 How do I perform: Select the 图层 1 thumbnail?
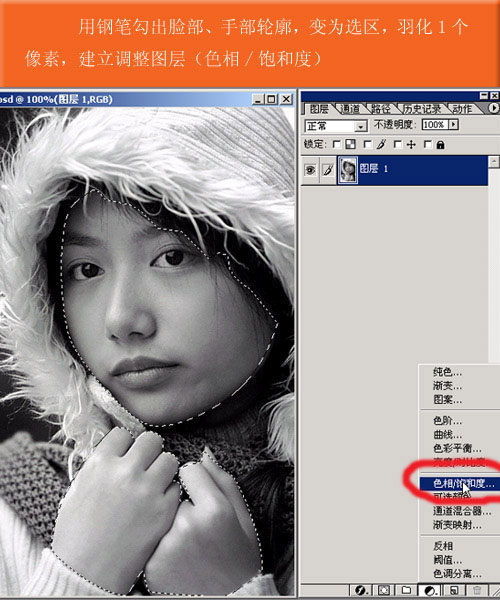(x=348, y=170)
